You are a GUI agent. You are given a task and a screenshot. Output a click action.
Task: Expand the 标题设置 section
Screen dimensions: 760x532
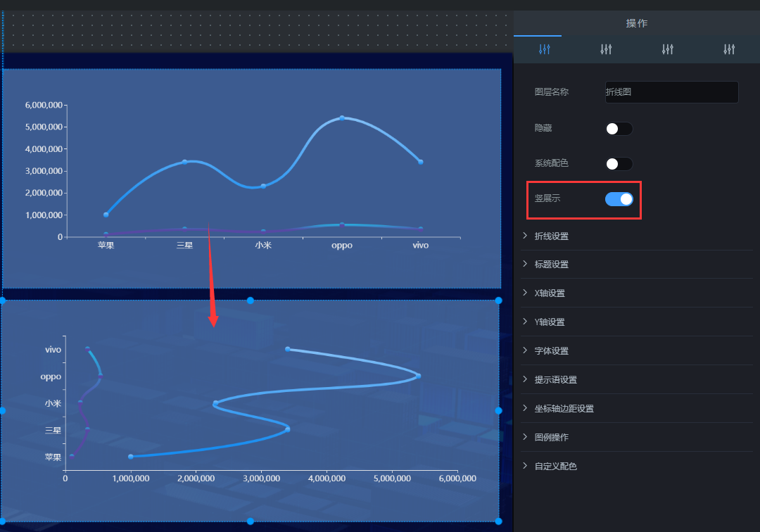coord(636,264)
